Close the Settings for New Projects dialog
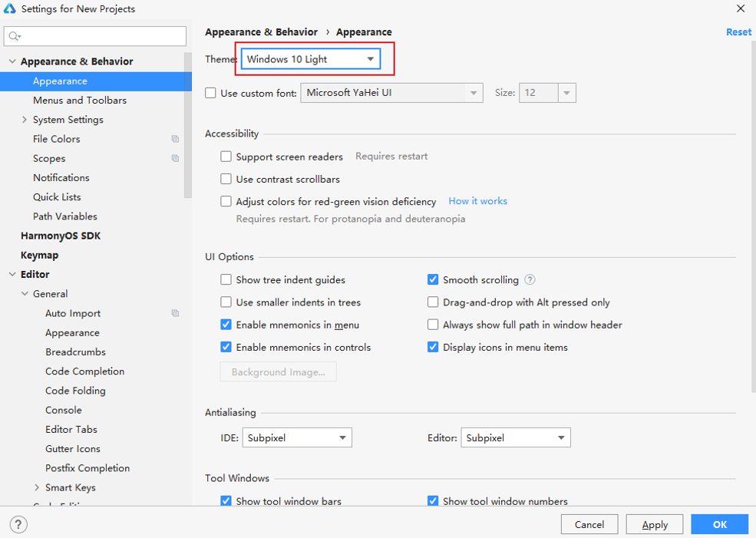This screenshot has width=756, height=538. click(x=741, y=8)
